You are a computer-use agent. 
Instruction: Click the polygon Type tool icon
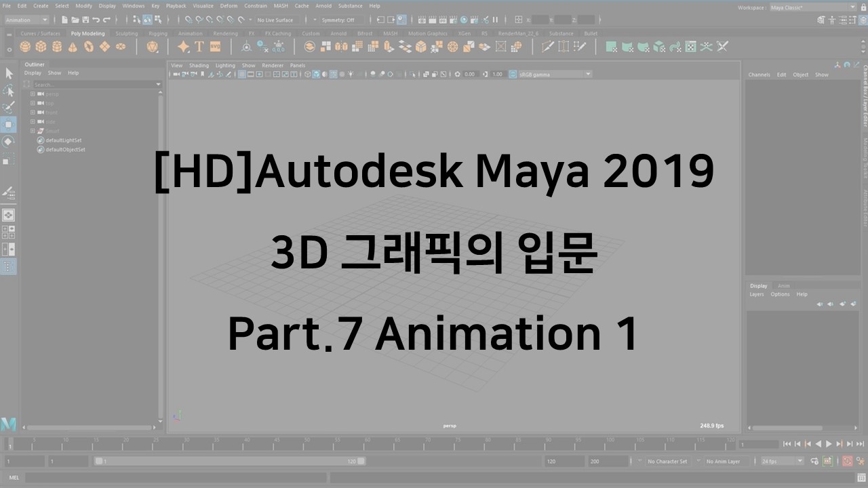click(199, 47)
